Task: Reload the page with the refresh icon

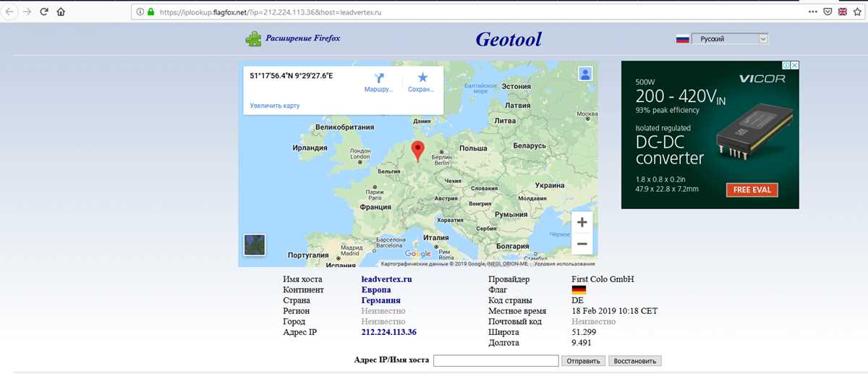Action: coord(44,12)
